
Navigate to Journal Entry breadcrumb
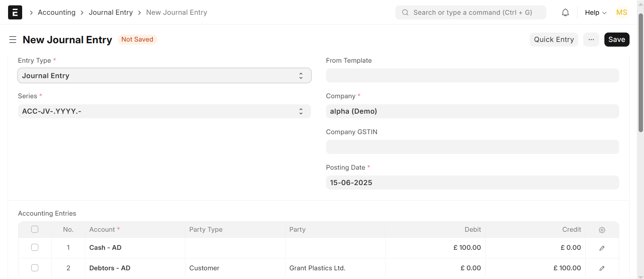[x=110, y=12]
